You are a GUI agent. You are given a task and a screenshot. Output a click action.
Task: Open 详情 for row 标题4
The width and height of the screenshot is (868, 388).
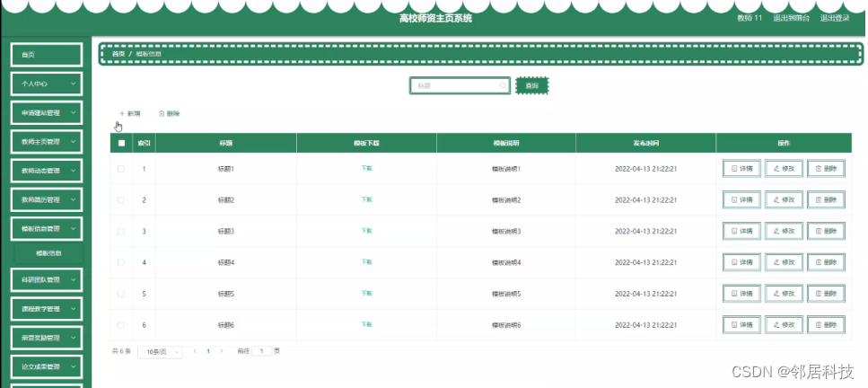click(x=741, y=262)
